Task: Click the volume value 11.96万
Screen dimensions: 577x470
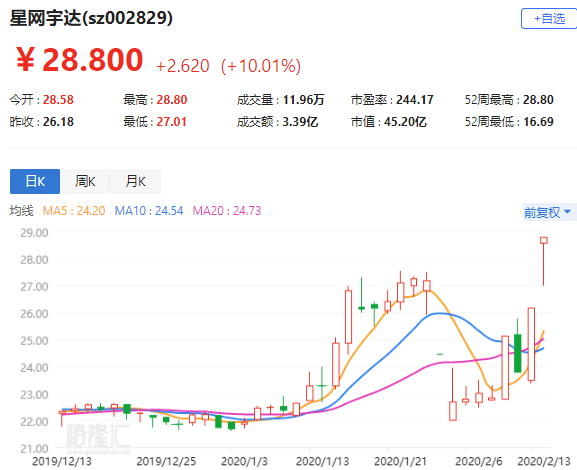Action: coord(304,100)
